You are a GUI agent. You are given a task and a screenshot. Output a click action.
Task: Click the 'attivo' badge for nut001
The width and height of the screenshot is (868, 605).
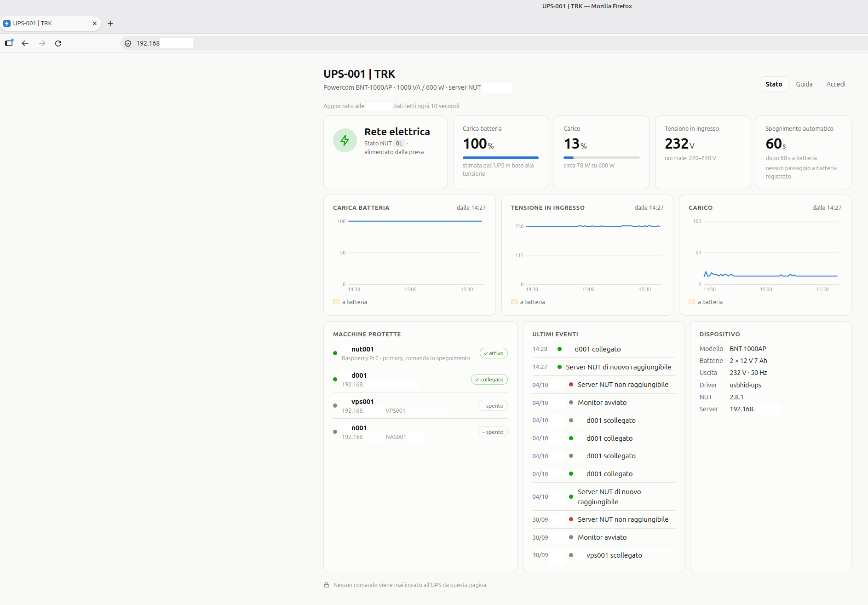click(494, 353)
